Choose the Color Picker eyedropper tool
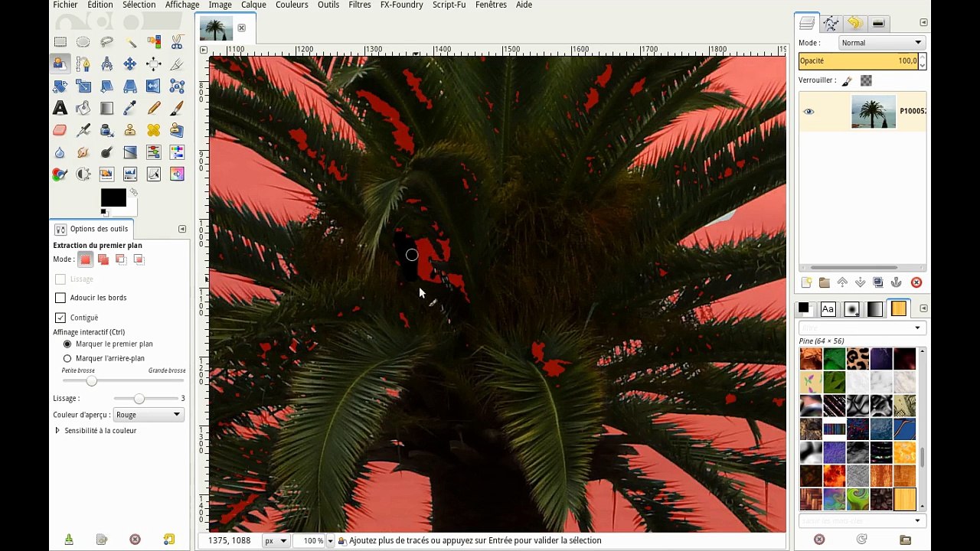The width and height of the screenshot is (980, 551). tap(130, 109)
